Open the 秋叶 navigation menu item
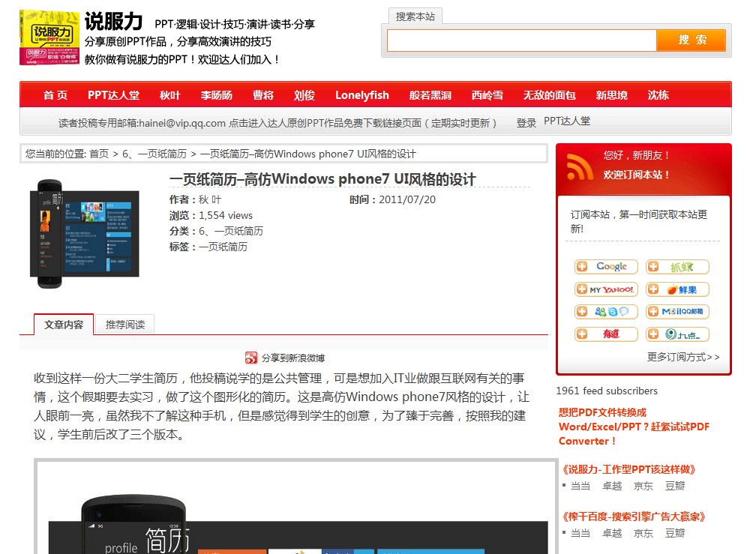The width and height of the screenshot is (756, 554). point(170,95)
